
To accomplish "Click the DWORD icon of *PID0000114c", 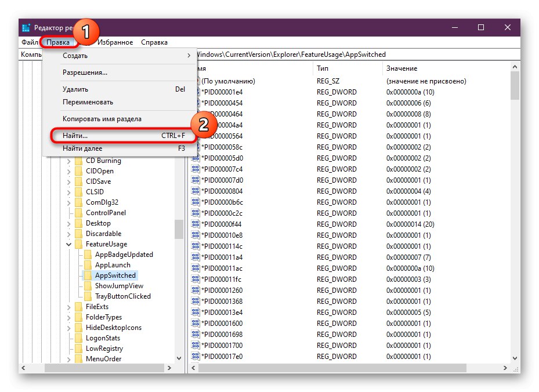I will 196,246.
